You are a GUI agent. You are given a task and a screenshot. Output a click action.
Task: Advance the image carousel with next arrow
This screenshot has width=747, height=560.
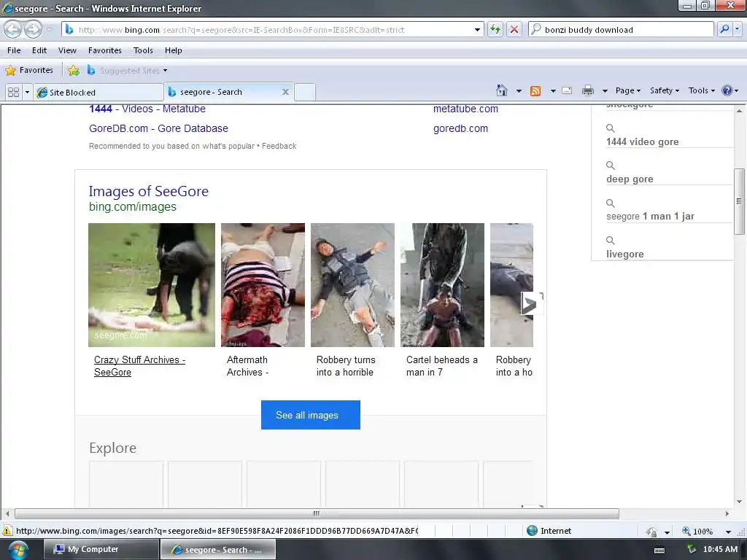click(x=532, y=303)
